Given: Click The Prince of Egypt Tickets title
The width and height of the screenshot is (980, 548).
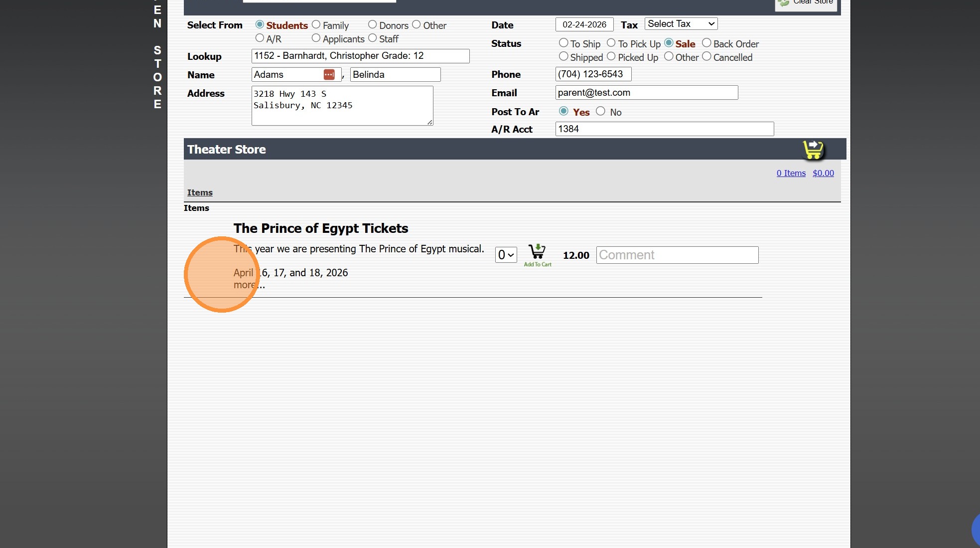Looking at the screenshot, I should click(x=320, y=228).
